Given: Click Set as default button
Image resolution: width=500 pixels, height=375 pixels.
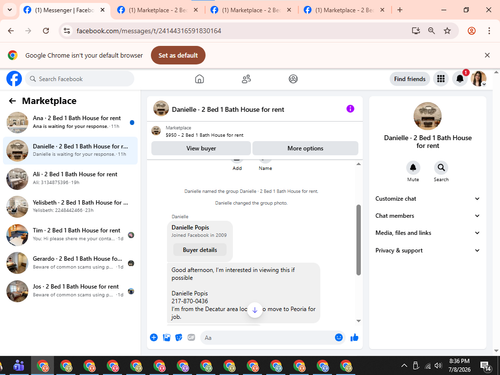Looking at the screenshot, I should [178, 55].
